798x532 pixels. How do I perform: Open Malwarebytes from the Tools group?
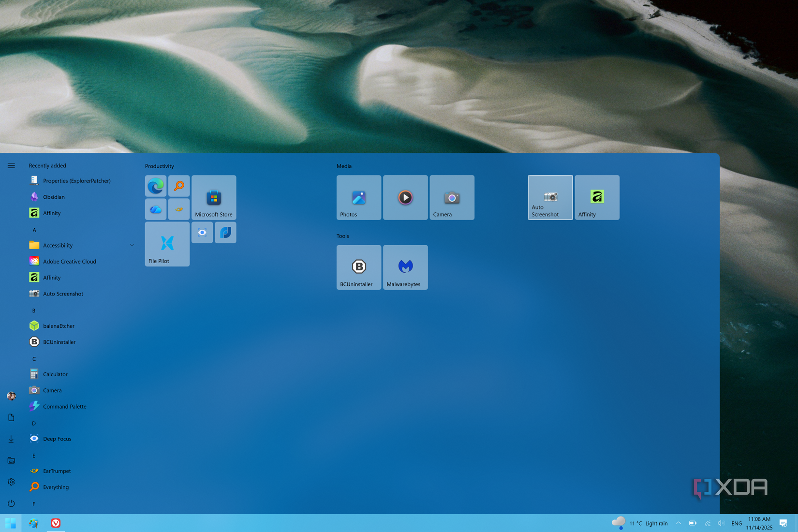pyautogui.click(x=405, y=267)
